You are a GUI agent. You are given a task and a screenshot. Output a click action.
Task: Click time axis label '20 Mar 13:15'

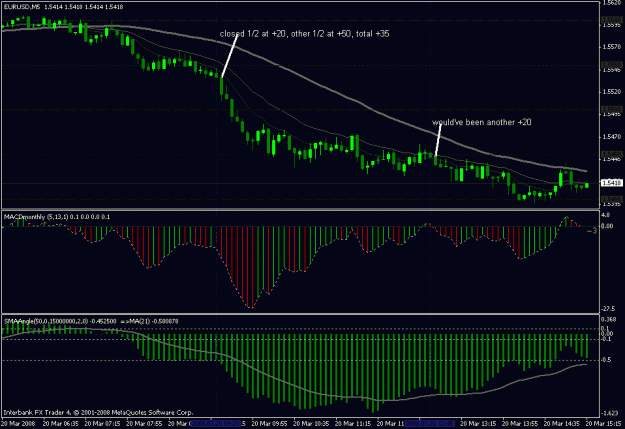(x=478, y=423)
